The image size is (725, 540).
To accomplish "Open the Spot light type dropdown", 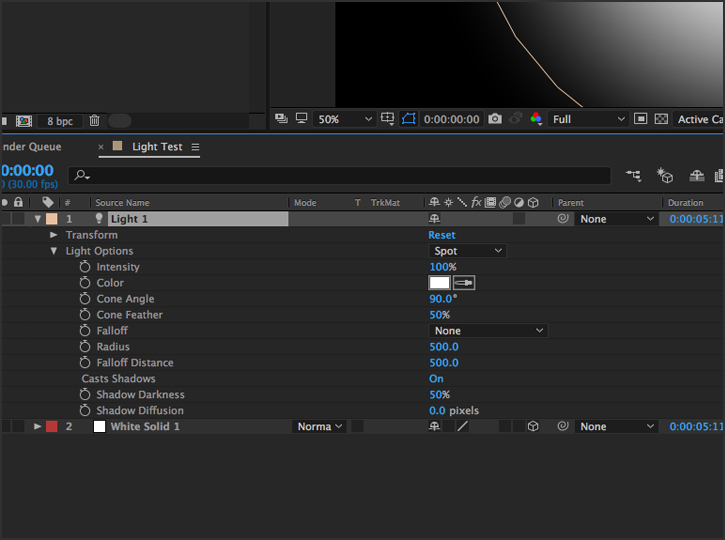I will (467, 251).
